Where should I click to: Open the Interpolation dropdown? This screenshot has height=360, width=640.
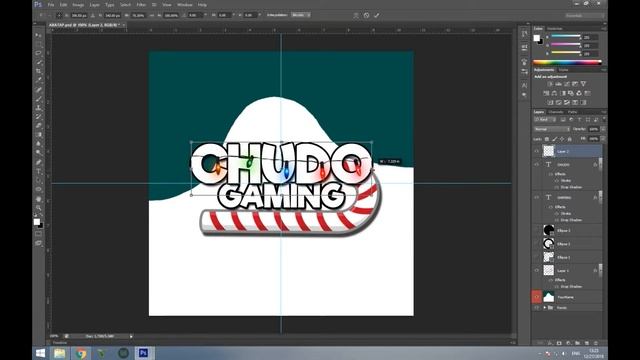[301, 15]
